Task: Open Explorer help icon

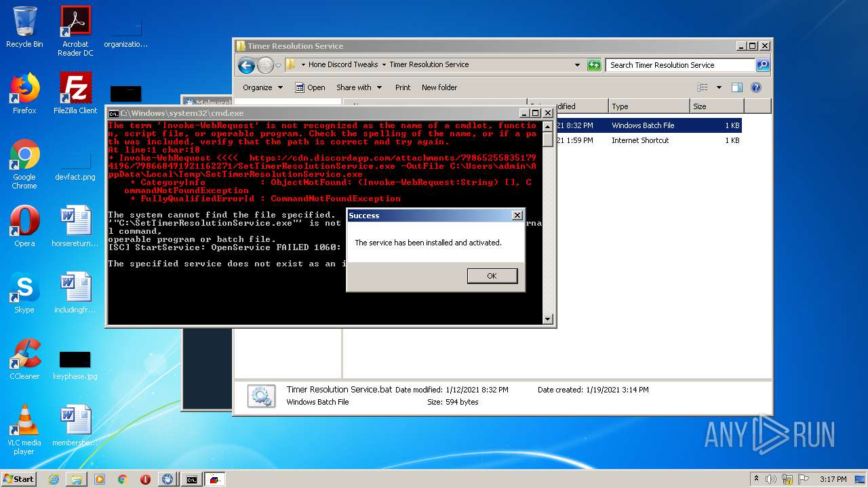Action: [756, 87]
